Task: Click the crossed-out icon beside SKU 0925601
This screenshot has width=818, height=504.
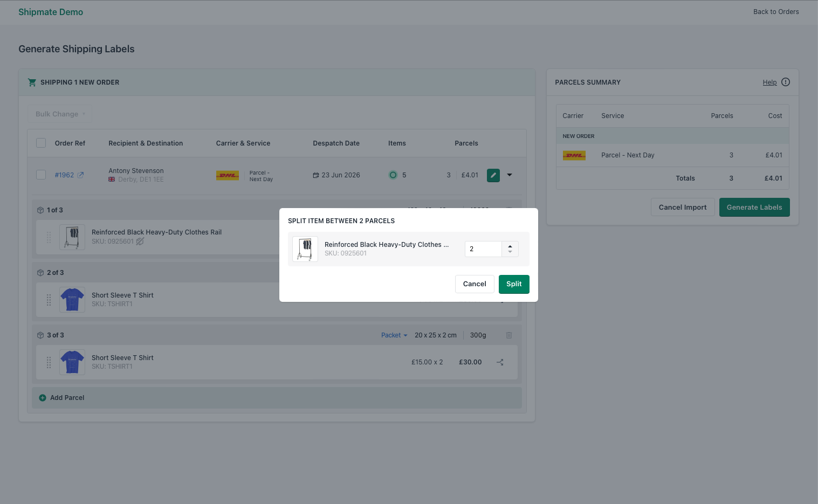Action: pyautogui.click(x=140, y=241)
